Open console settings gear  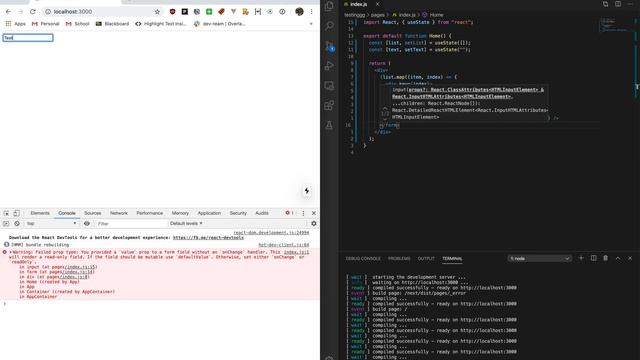[314, 224]
